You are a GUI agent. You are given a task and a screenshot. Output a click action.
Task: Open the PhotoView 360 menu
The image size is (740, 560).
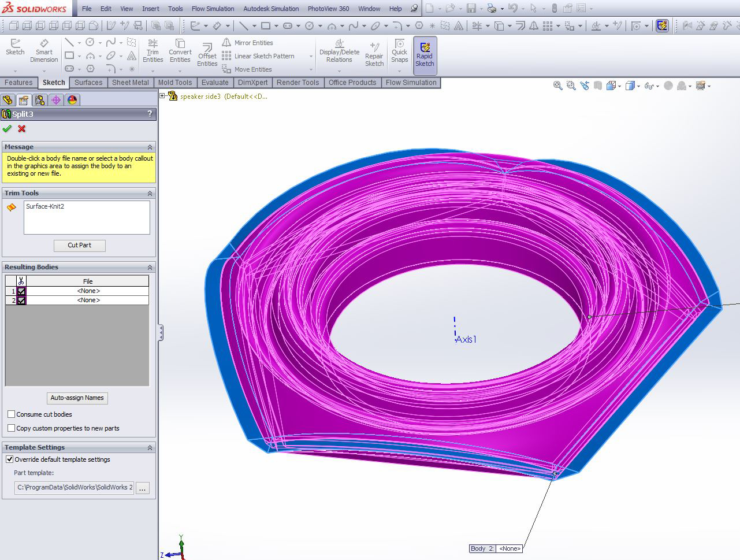click(x=328, y=9)
